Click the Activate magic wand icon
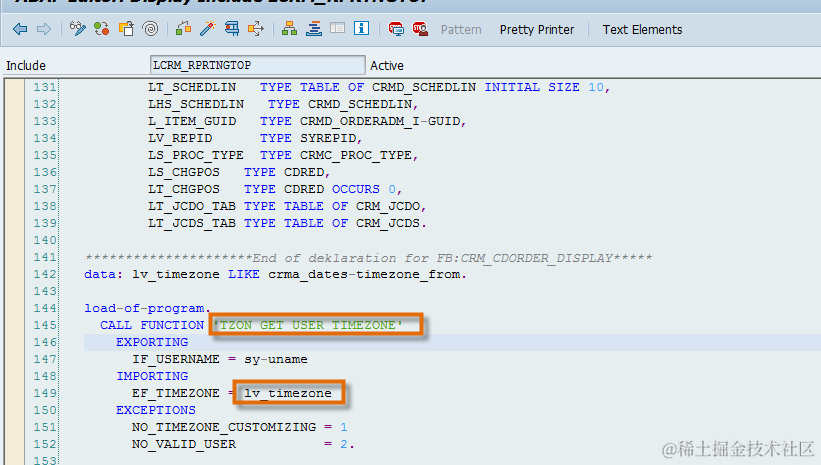Screen dimensions: 821x465 [207, 29]
